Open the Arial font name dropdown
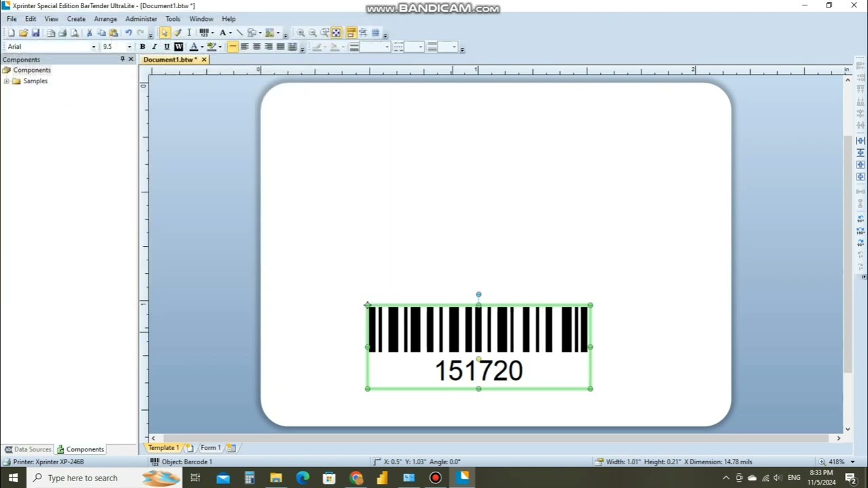868x488 pixels. tap(94, 47)
